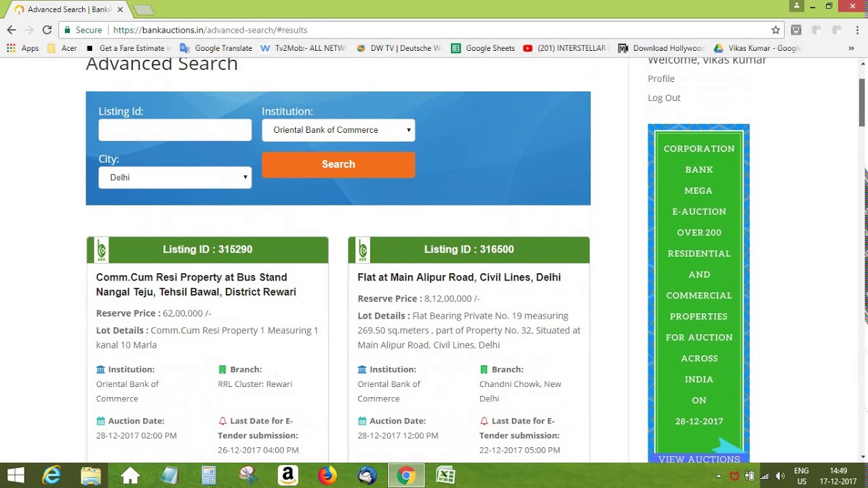Open Listing ID 315290 header
The width and height of the screenshot is (868, 488).
click(x=208, y=249)
